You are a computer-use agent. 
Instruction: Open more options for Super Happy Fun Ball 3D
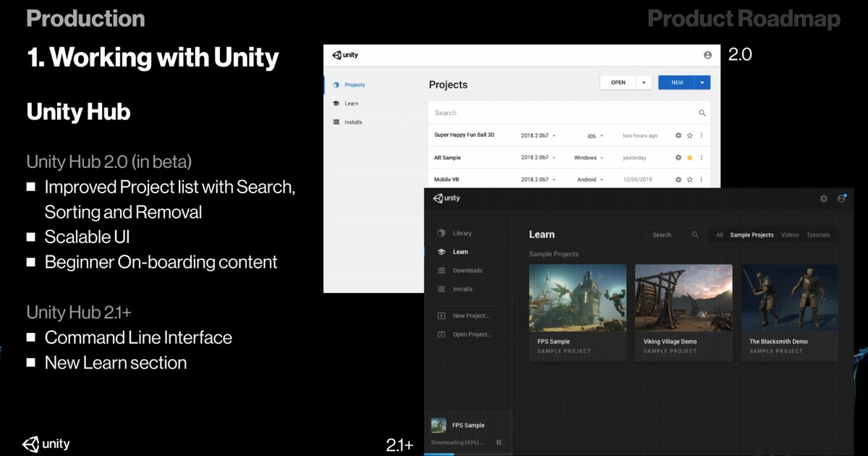(702, 135)
